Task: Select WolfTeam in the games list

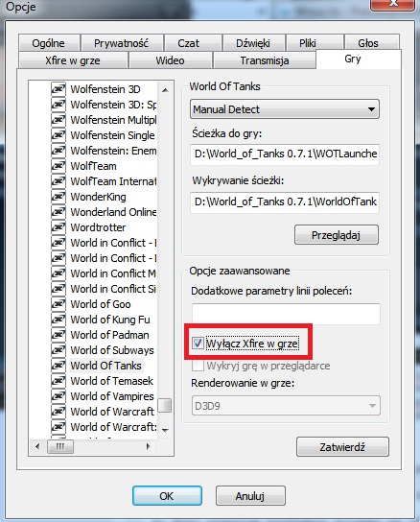Action: pos(94,166)
